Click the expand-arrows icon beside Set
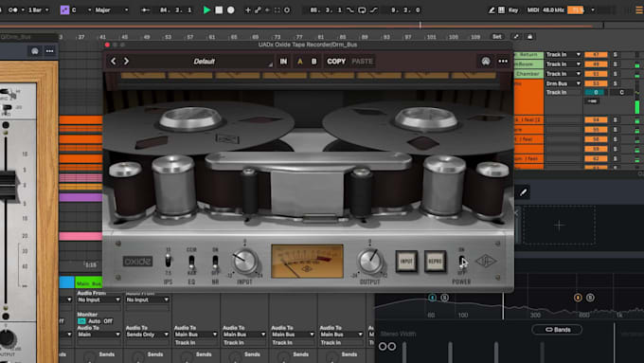644x363 pixels. [516, 37]
